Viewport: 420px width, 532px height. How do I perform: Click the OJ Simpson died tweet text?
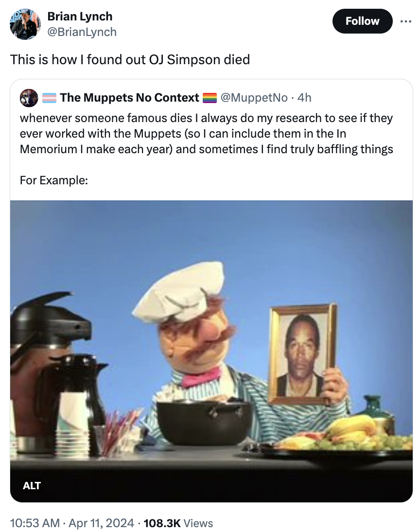(130, 59)
